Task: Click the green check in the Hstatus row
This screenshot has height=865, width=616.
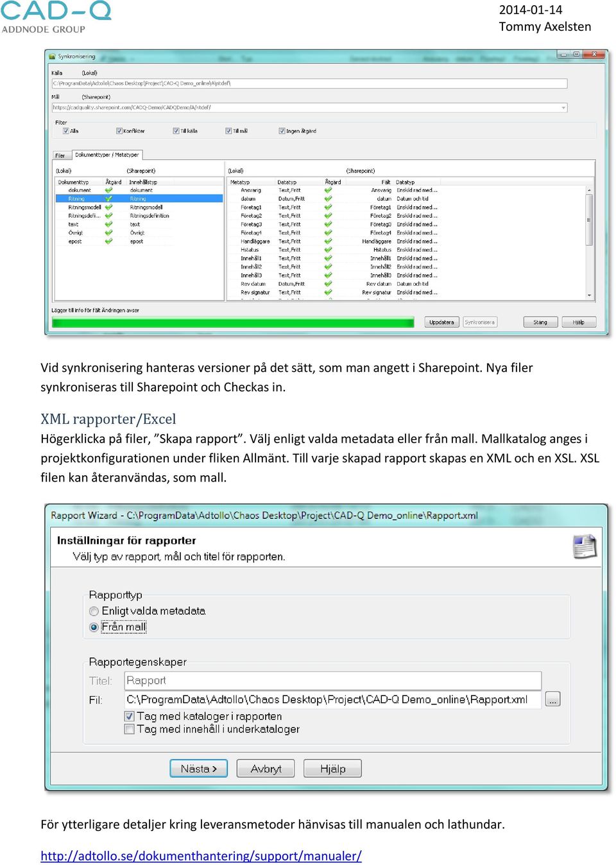Action: (x=328, y=250)
